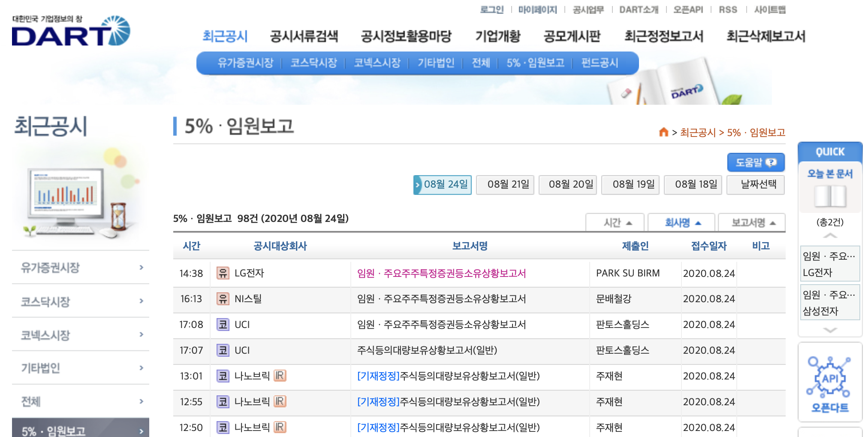The height and width of the screenshot is (437, 868).
Task: Click the open book icon under 오늘 본 문서
Action: click(x=830, y=196)
